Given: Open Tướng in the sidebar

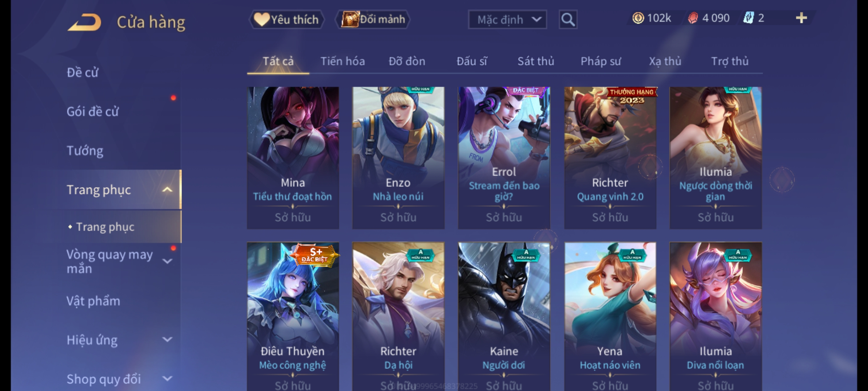Looking at the screenshot, I should (x=85, y=151).
